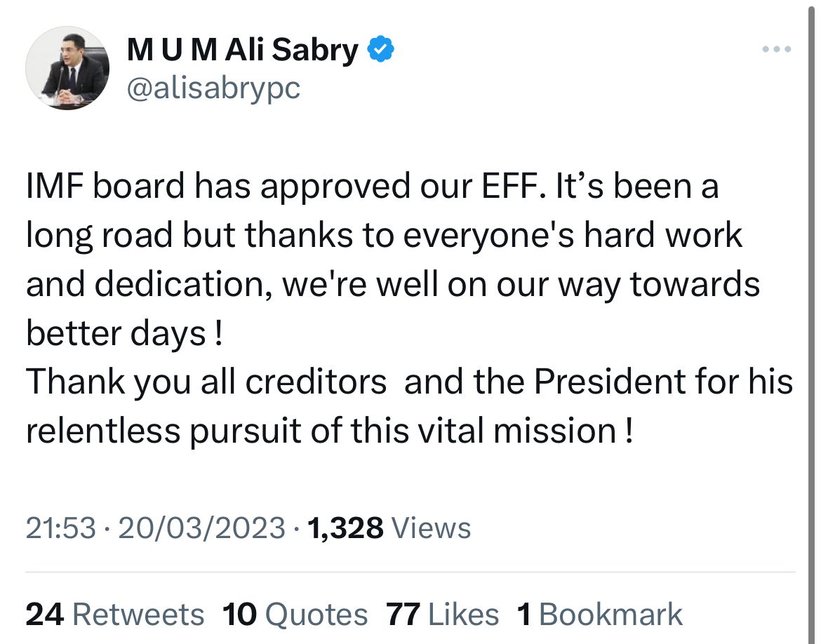The height and width of the screenshot is (644, 821).
Task: View the 24 Retweets list
Action: pyautogui.click(x=114, y=614)
